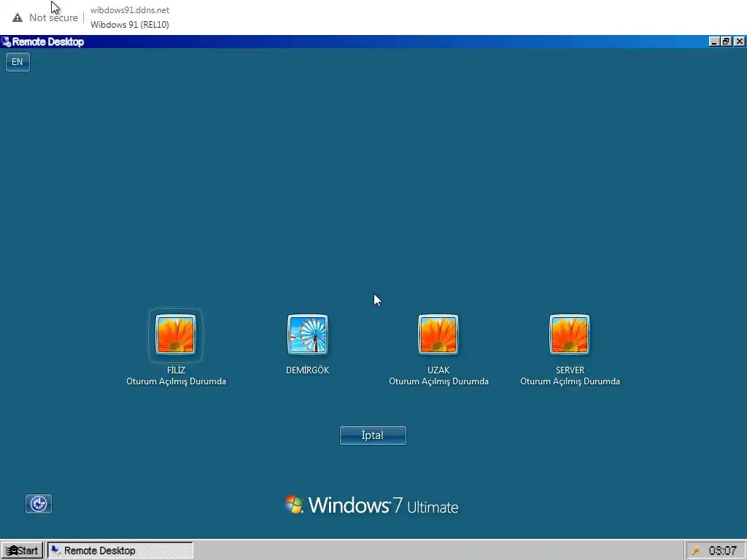Click the Remote Desktop title bar icon
This screenshot has width=747, height=560.
pos(6,42)
